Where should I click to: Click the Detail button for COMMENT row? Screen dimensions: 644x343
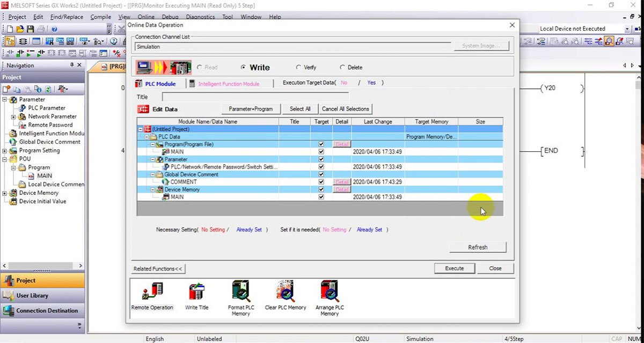pyautogui.click(x=342, y=182)
